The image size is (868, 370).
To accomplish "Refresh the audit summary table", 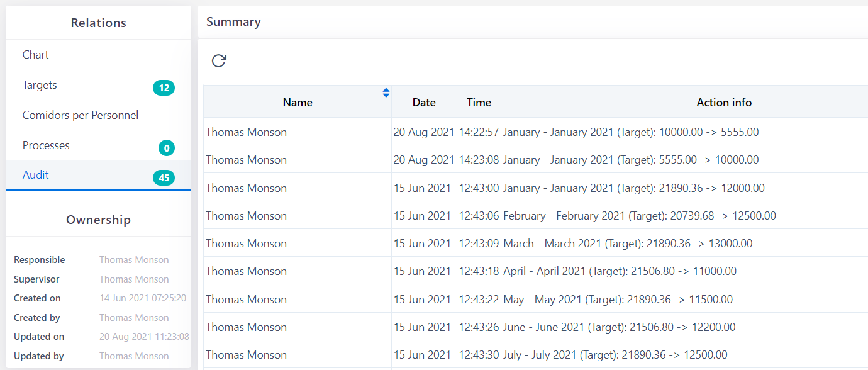I will (219, 61).
